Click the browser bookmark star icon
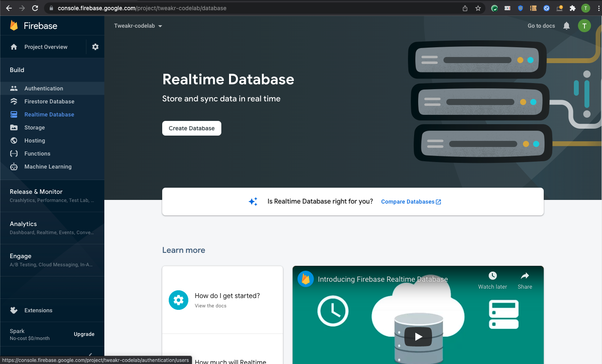 click(478, 8)
